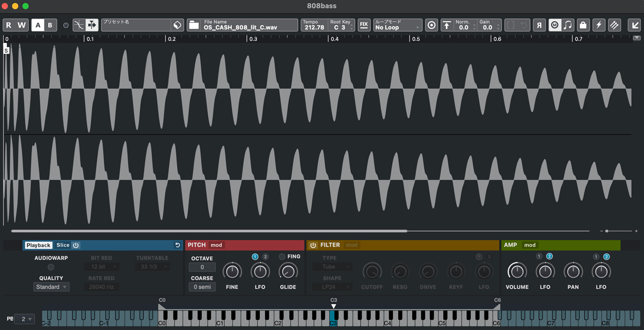This screenshot has width=644, height=330.
Task: Click the Octave value field
Action: 202,267
